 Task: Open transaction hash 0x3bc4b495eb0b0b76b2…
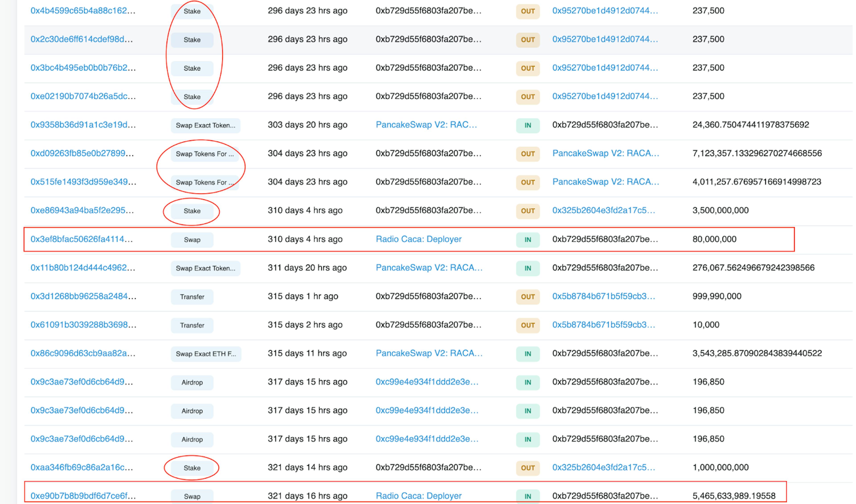tap(83, 68)
